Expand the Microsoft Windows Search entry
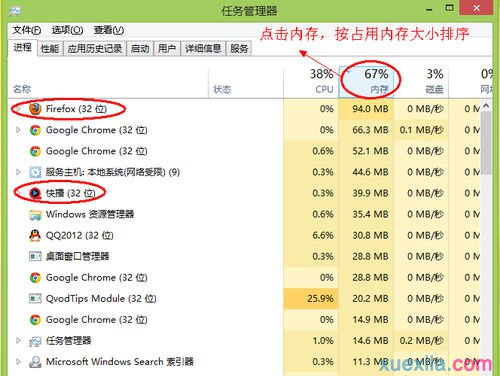This screenshot has height=376, width=500. 18,362
